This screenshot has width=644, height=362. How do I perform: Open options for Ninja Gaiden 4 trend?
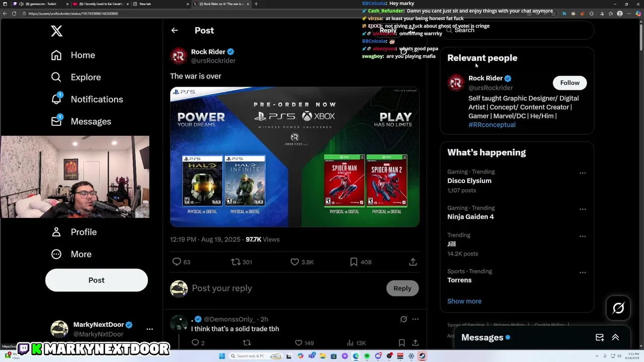(x=583, y=209)
